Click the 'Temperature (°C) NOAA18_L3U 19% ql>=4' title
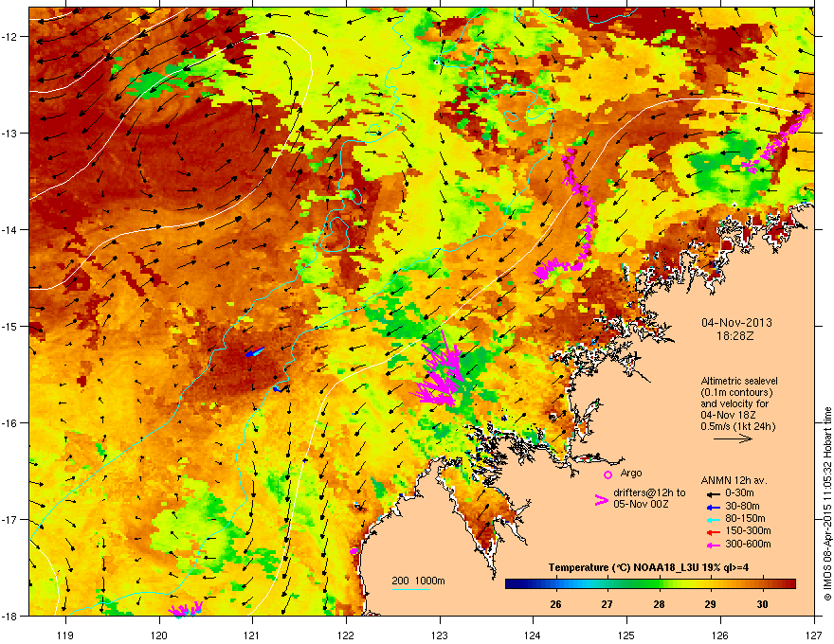The height and width of the screenshot is (644, 834). tap(648, 568)
